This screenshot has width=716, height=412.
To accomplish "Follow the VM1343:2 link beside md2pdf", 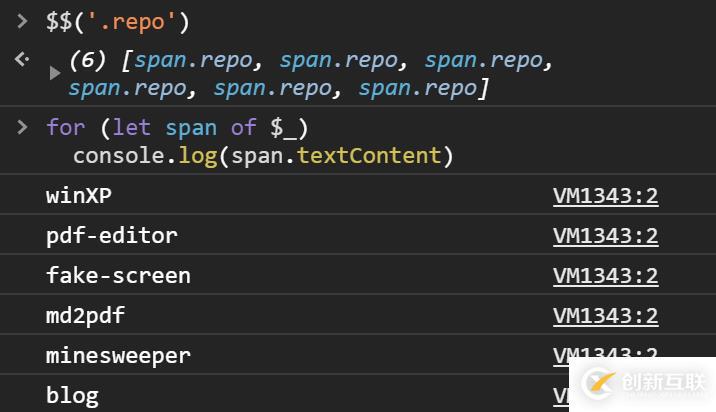I will click(x=605, y=316).
